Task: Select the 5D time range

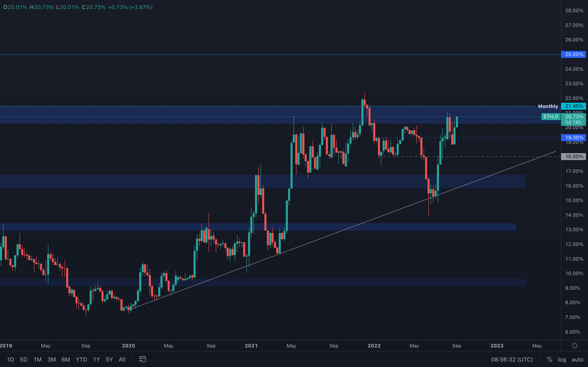Action: click(23, 359)
